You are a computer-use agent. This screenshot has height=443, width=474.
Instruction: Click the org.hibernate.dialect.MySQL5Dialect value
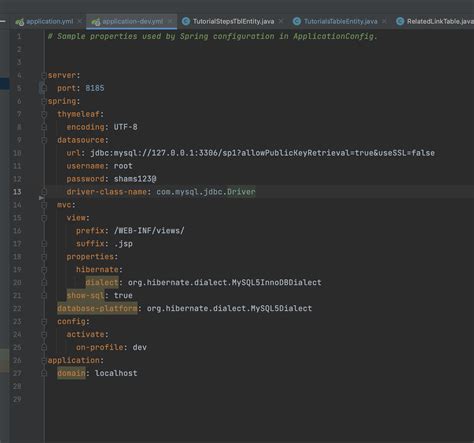click(x=229, y=309)
